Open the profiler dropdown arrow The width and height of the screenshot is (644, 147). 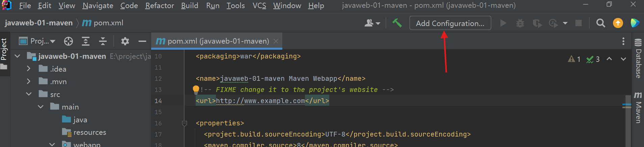565,23
